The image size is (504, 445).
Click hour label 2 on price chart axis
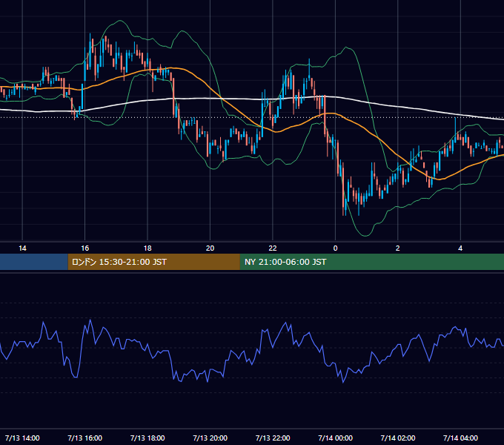point(398,248)
